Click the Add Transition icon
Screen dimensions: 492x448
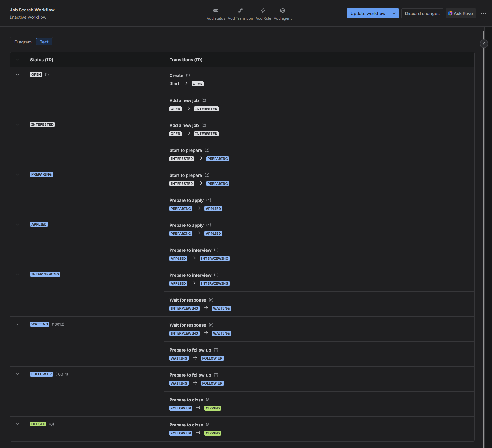240,10
